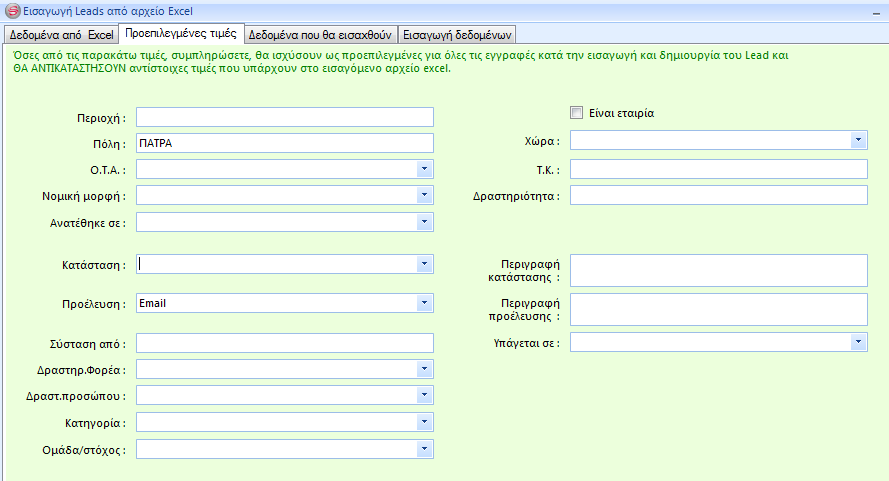Click the 'Σύσταση από' input field

[285, 343]
